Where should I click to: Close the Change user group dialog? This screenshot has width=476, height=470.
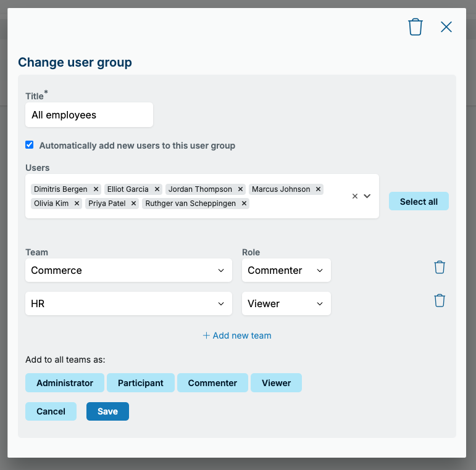coord(446,27)
